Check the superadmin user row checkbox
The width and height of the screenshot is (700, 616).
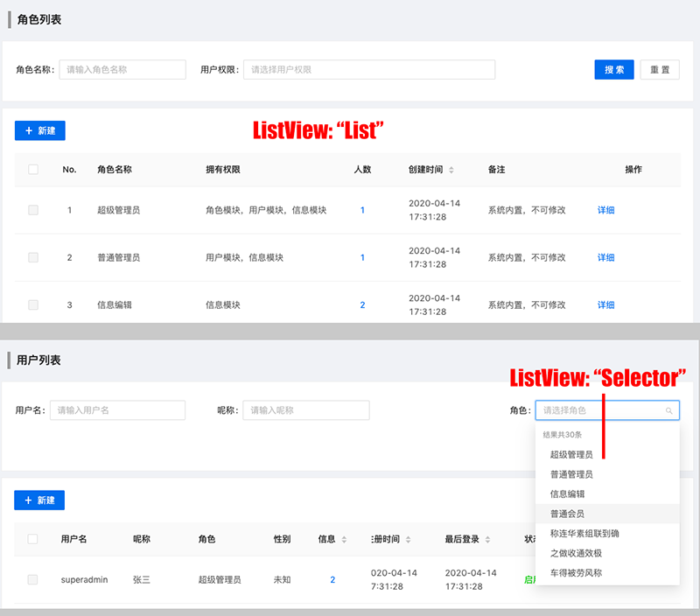pos(32,579)
